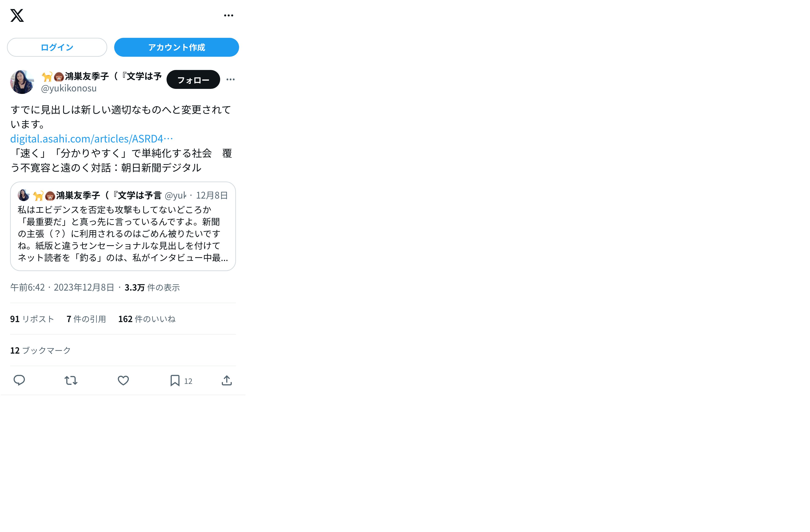
Task: View the 162 件のいいね list
Action: [147, 319]
